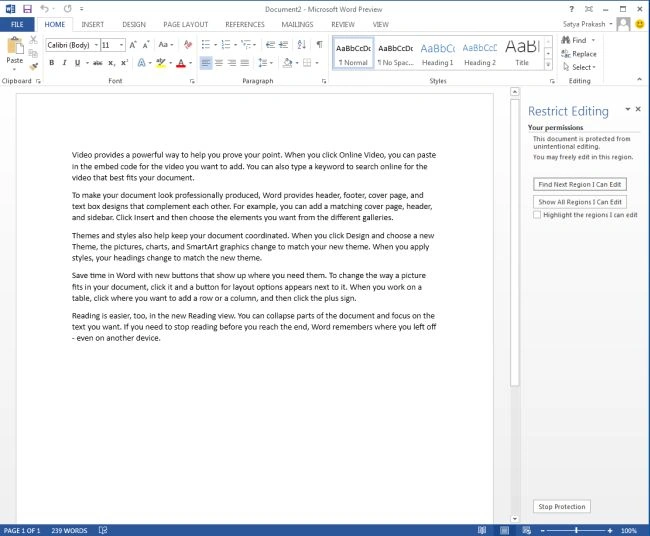Apply the Heading 1 style
Image resolution: width=650 pixels, height=536 pixels.
click(438, 53)
